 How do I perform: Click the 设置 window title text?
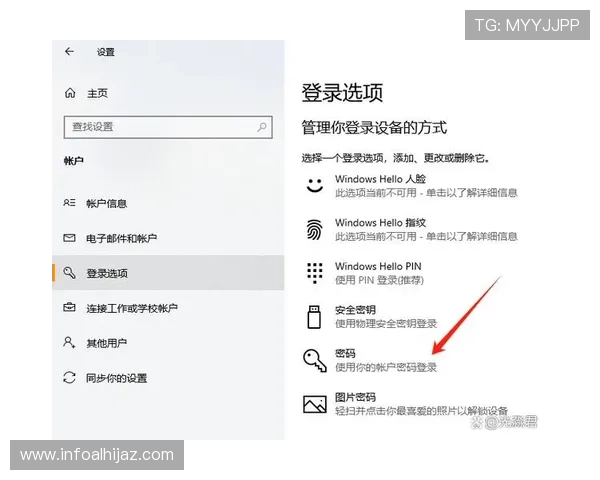106,52
